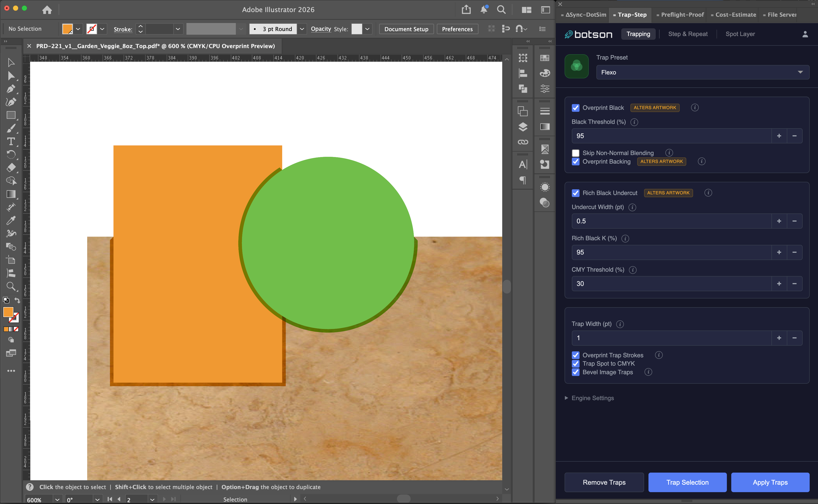Open the Links panel
818x504 pixels.
click(523, 142)
